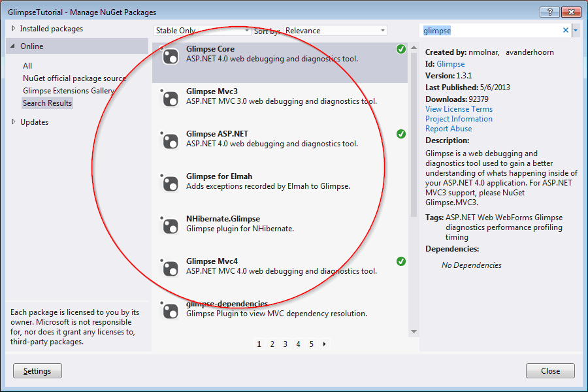Open the Sort by Relevance dropdown
The height and width of the screenshot is (392, 588).
[335, 31]
